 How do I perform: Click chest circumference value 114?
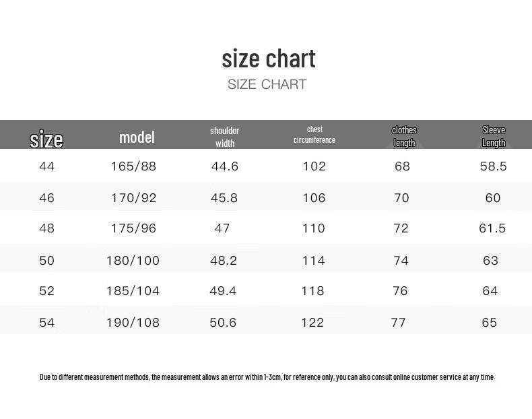[x=314, y=260]
